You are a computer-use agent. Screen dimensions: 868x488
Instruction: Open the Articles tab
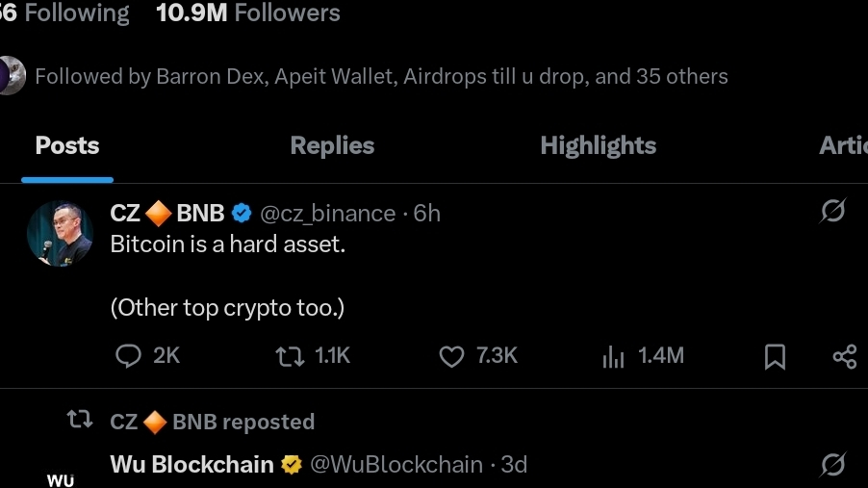(843, 145)
